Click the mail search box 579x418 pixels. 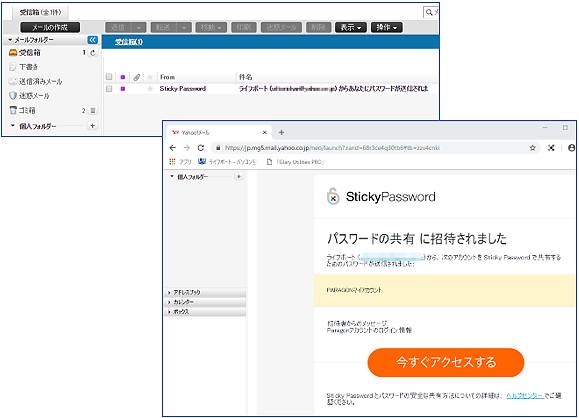point(431,12)
